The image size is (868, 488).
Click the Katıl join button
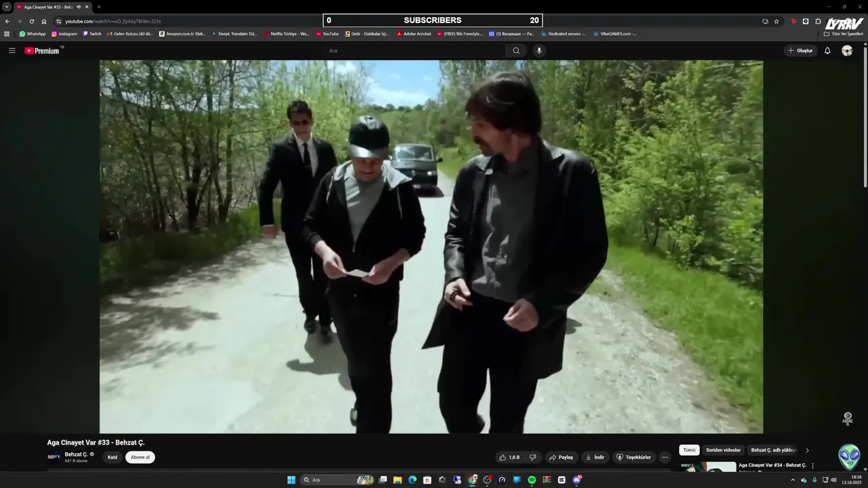[113, 457]
